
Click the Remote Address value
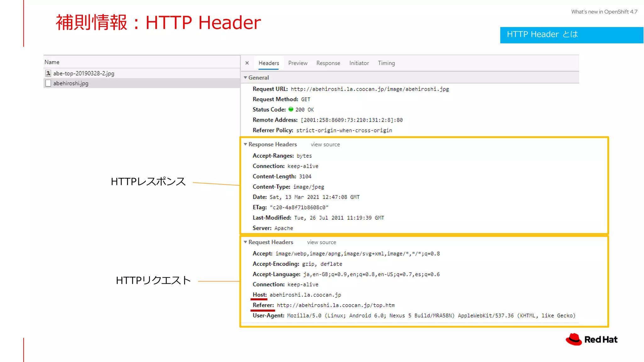(352, 120)
